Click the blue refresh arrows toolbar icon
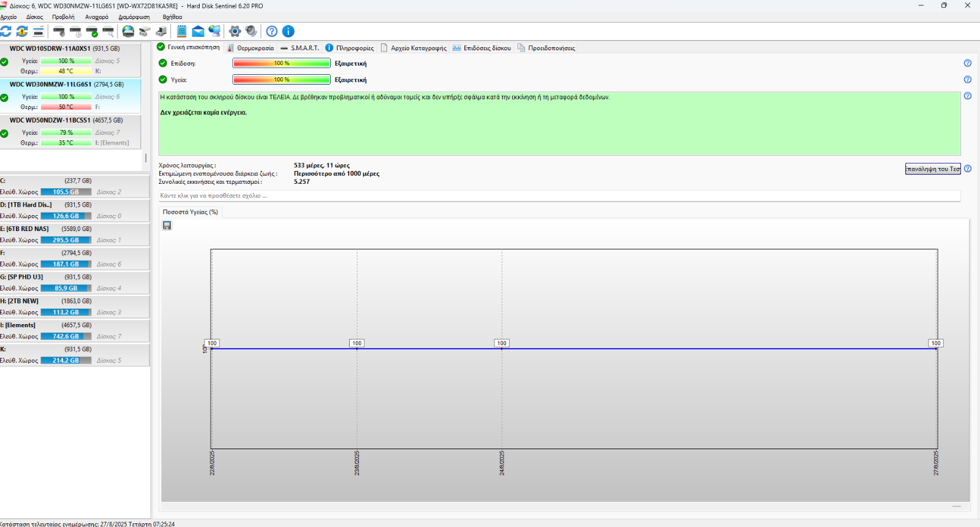Screen dimensions: 980x527 coord(6,31)
